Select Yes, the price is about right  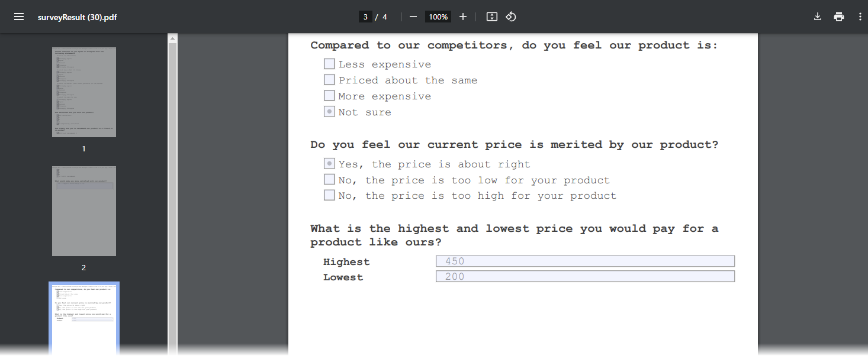tap(329, 163)
